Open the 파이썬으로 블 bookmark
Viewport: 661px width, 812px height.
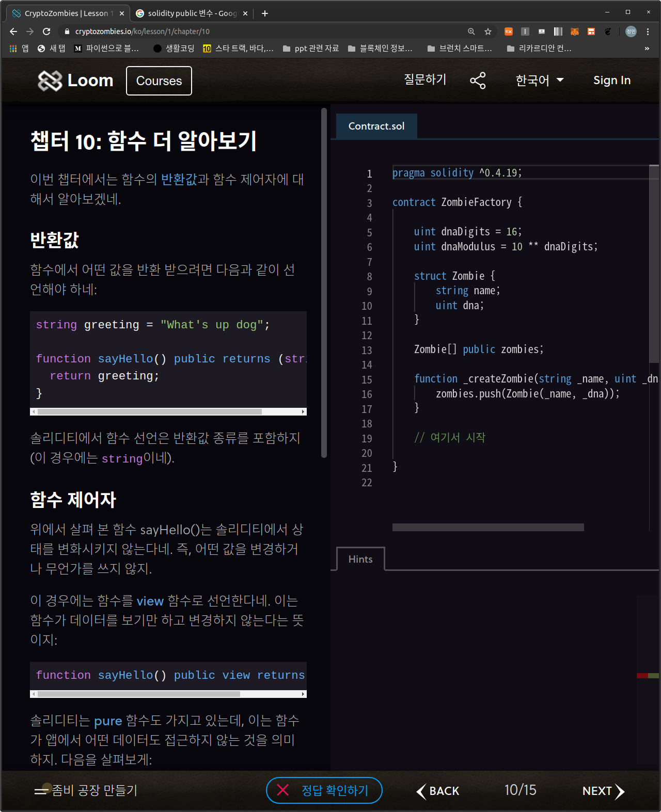pos(107,49)
